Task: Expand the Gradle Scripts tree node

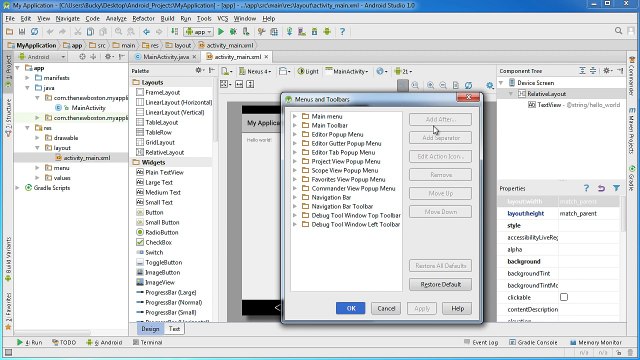Action: [x=18, y=188]
